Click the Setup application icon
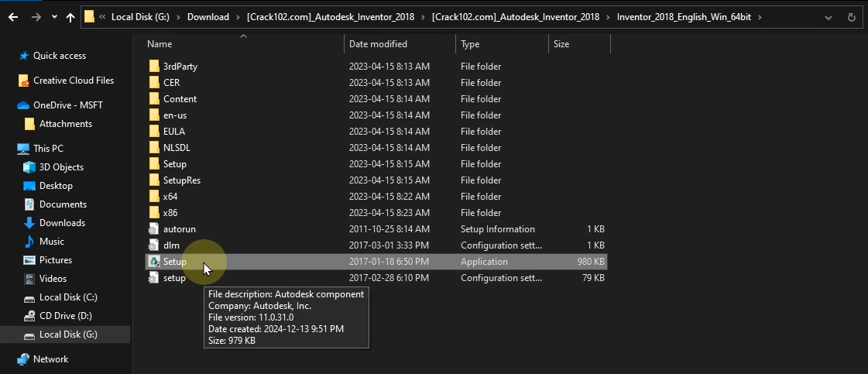This screenshot has height=374, width=868. coord(153,262)
